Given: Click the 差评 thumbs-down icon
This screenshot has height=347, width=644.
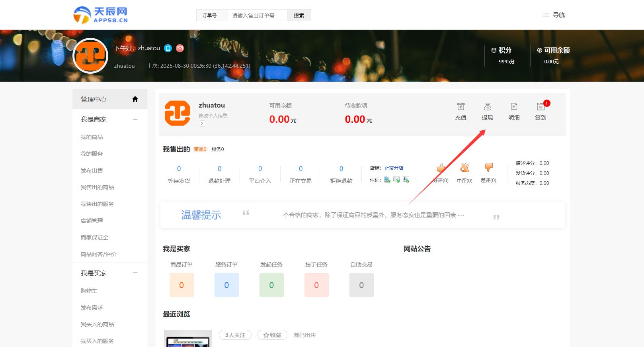Looking at the screenshot, I should pos(488,167).
